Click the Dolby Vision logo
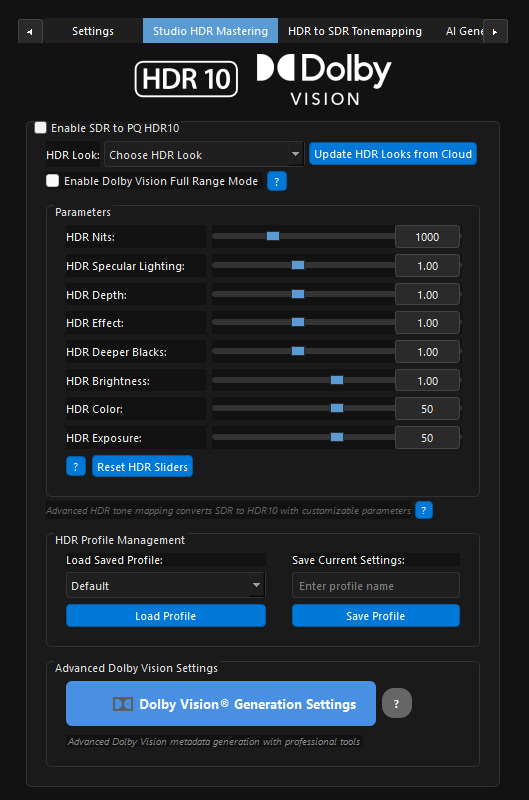This screenshot has width=529, height=800. point(324,79)
